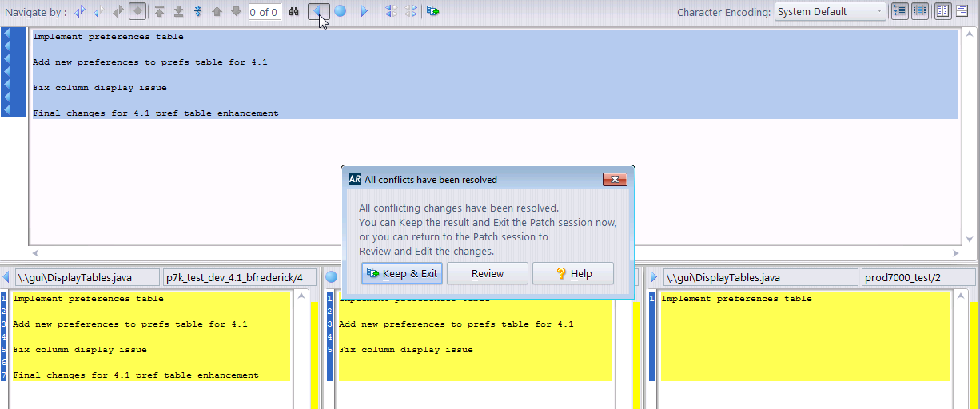Go to previous difference using up arrow
This screenshot has width=980, height=409.
(x=217, y=12)
